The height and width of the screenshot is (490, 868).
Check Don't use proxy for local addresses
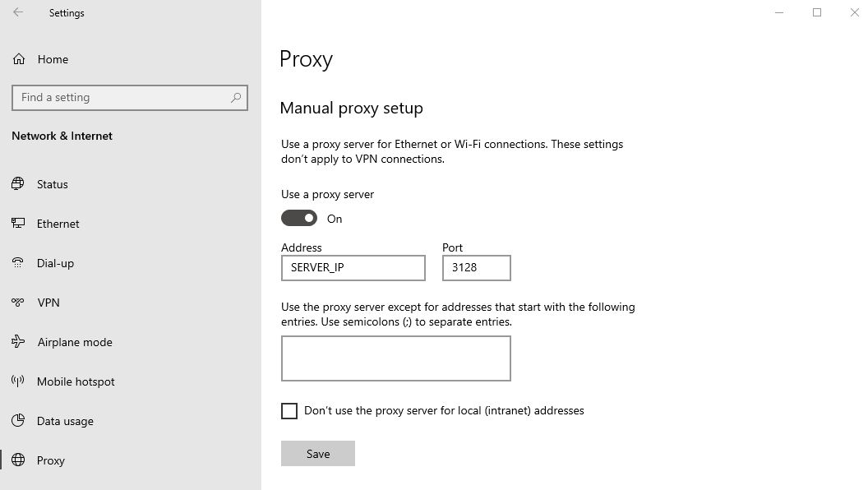point(289,411)
